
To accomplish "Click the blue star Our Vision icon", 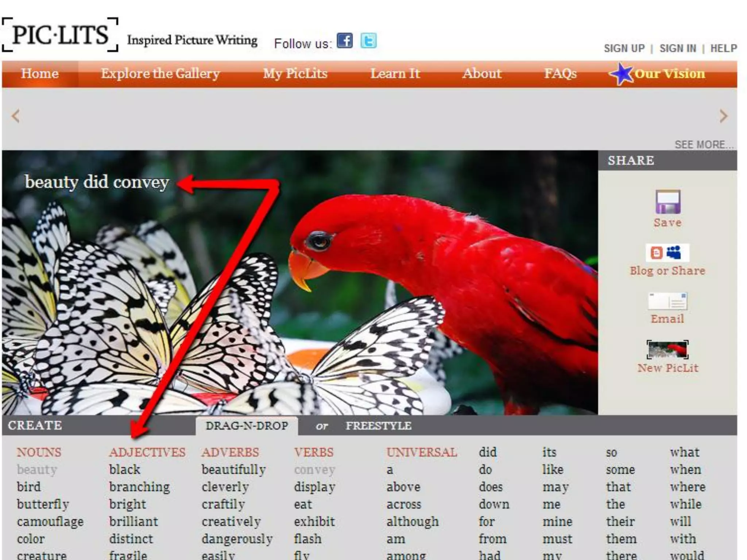I will 621,74.
